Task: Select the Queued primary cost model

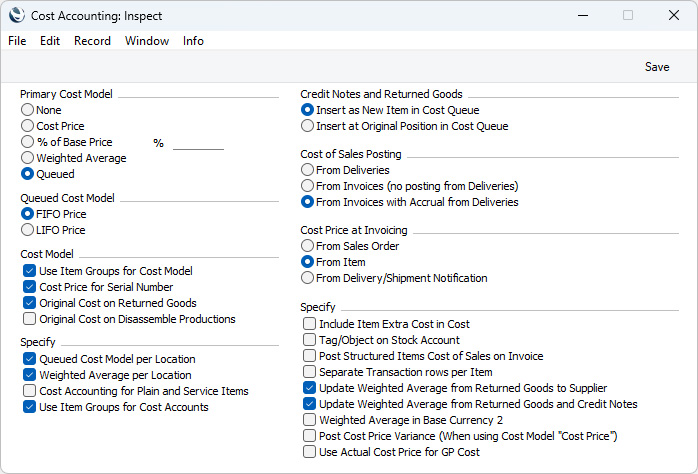Action: tap(28, 174)
